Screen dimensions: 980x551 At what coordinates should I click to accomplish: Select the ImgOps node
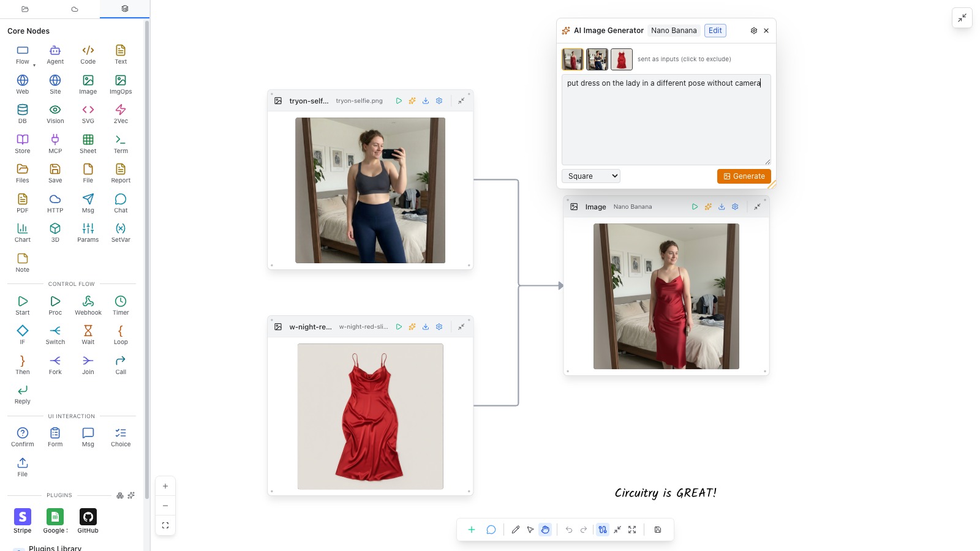pos(121,84)
